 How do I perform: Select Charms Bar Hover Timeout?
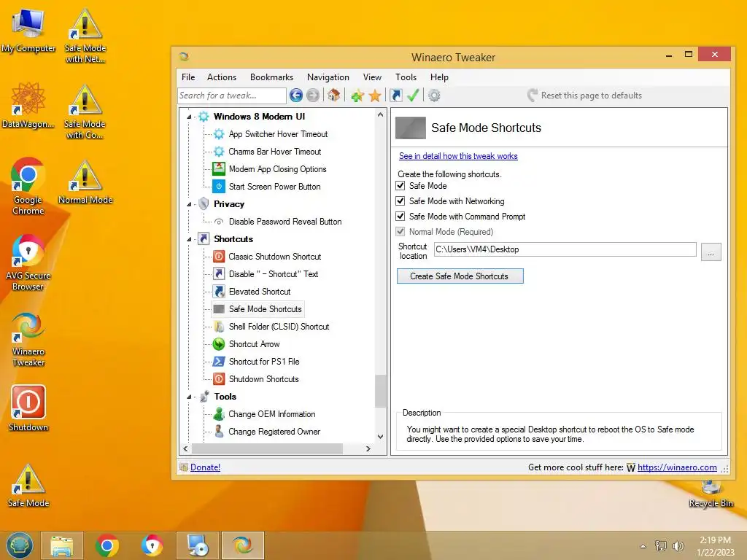point(275,152)
